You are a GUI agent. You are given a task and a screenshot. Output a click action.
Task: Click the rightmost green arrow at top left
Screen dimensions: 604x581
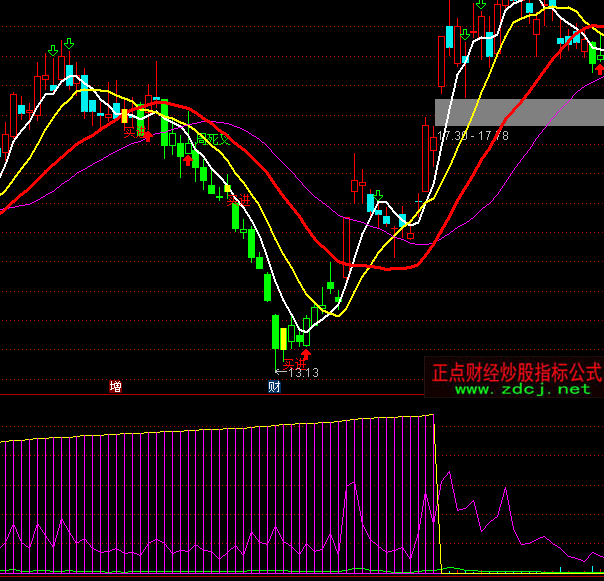(x=68, y=43)
